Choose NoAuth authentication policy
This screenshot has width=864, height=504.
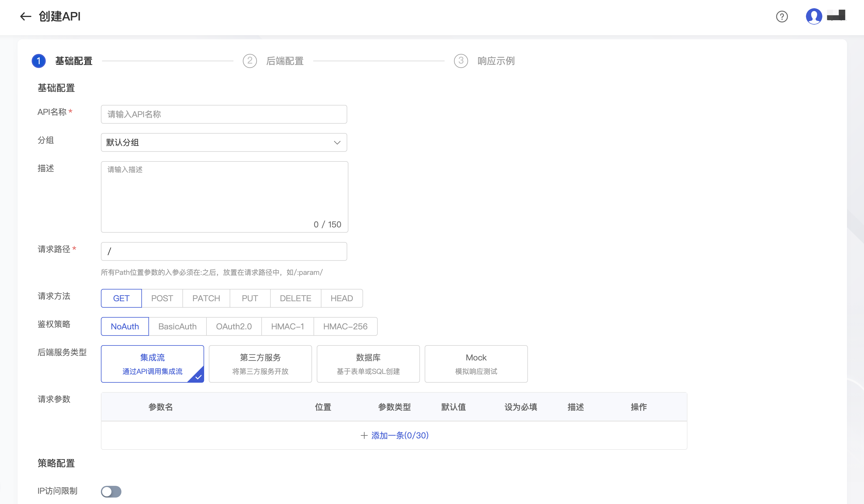click(x=125, y=326)
